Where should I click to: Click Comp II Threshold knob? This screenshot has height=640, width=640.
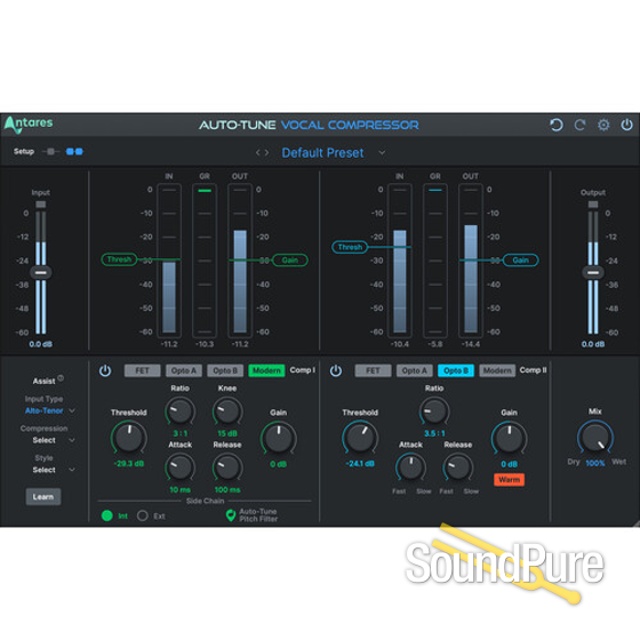click(x=360, y=437)
